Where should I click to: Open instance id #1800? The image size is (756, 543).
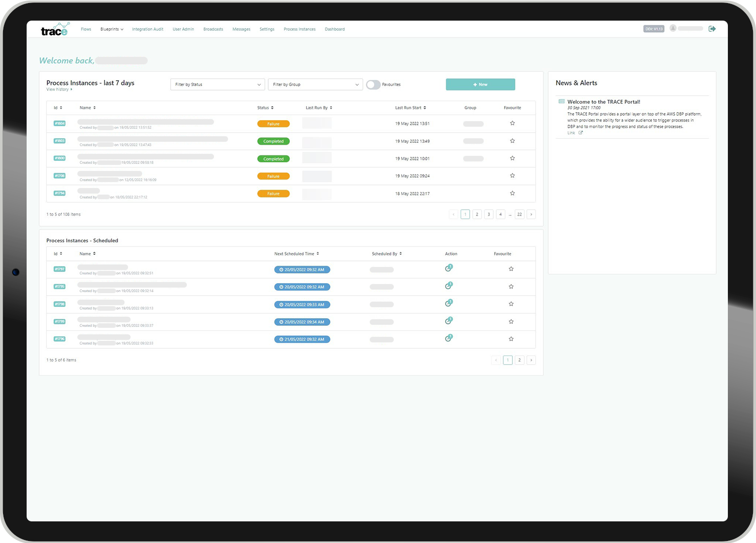point(60,158)
